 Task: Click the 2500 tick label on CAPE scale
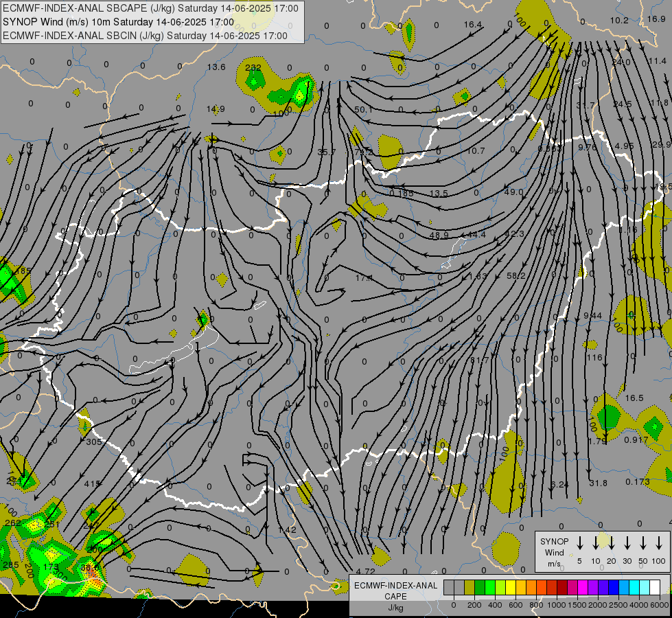(618, 605)
